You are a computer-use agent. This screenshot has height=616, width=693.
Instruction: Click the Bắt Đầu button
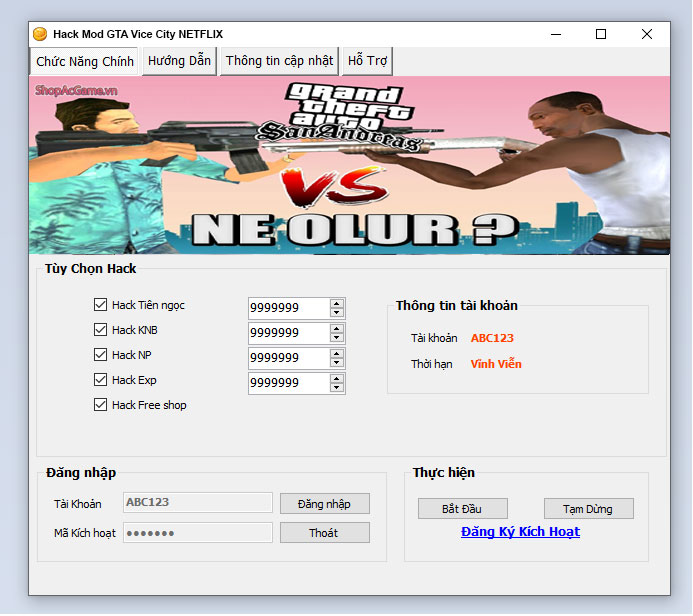tap(462, 509)
